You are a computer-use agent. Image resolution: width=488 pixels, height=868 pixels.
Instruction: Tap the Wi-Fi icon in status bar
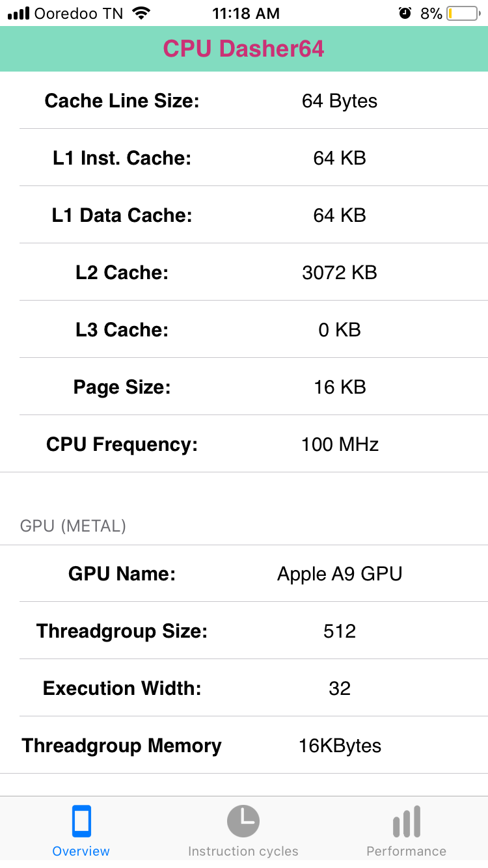click(x=141, y=13)
